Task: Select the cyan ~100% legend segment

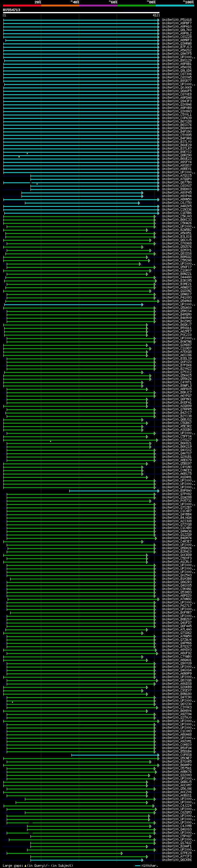Action: pos(175,6)
